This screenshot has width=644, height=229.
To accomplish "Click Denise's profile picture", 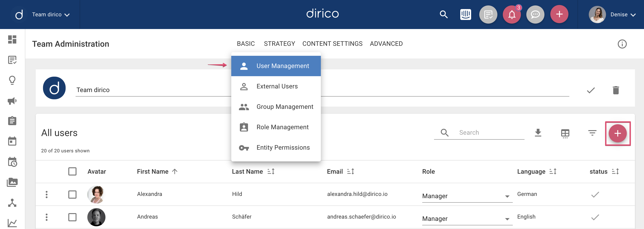I will [x=597, y=15].
